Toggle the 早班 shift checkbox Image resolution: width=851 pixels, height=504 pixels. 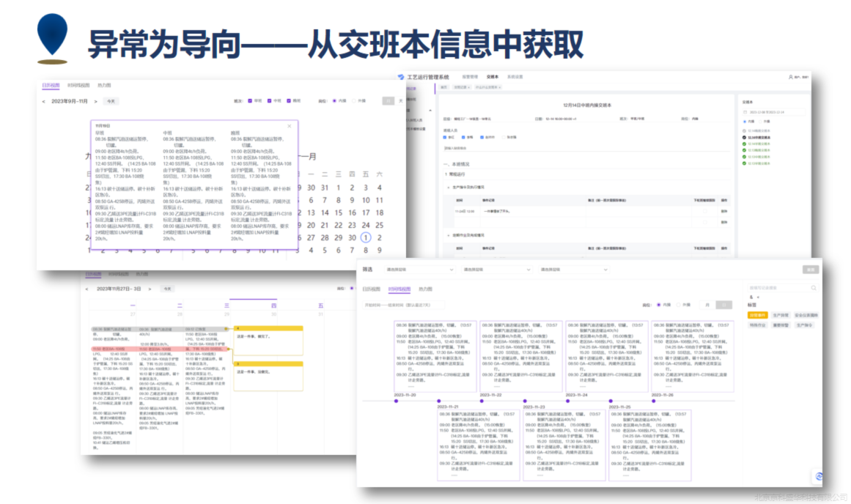tap(250, 101)
